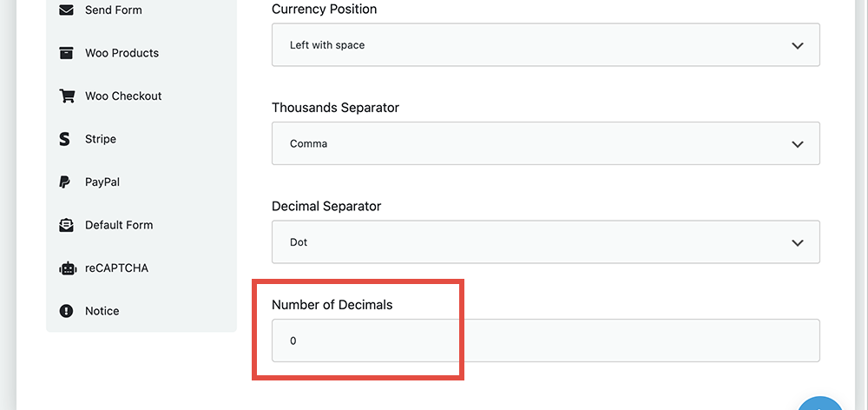Viewport: 868px width, 410px height.
Task: Open the Currency Position dropdown
Action: click(x=545, y=45)
